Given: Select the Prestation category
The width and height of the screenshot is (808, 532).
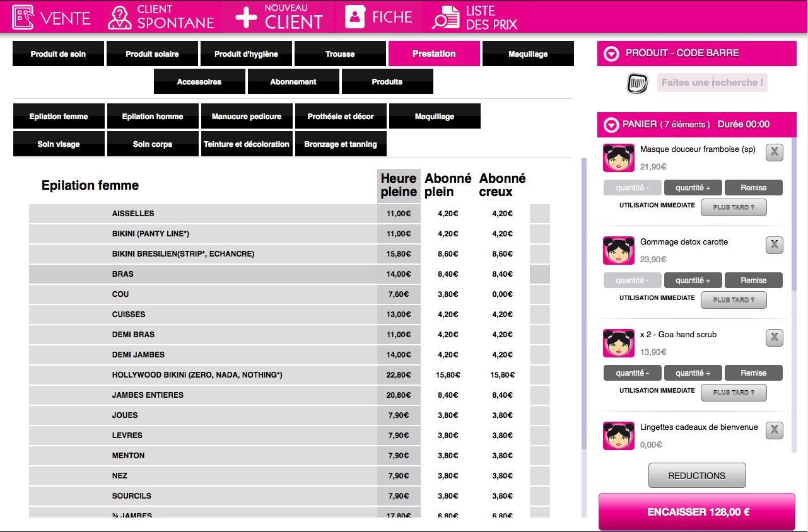Looking at the screenshot, I should [x=434, y=54].
